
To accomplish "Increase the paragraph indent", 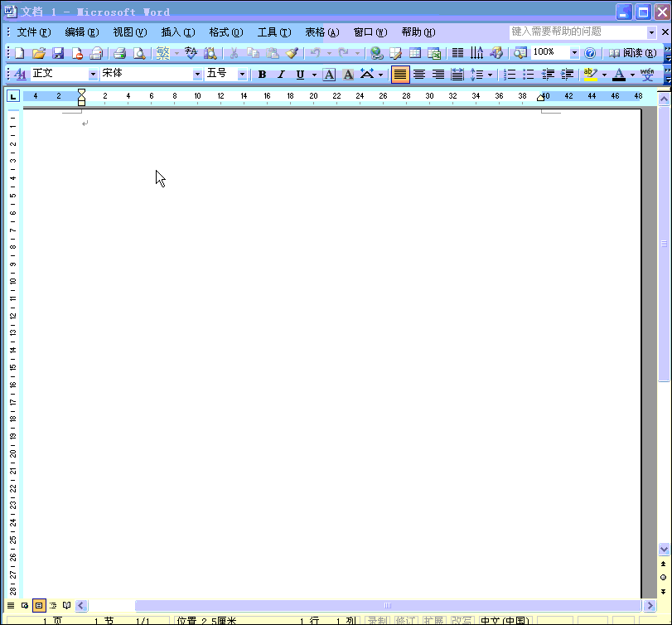I will [x=567, y=75].
